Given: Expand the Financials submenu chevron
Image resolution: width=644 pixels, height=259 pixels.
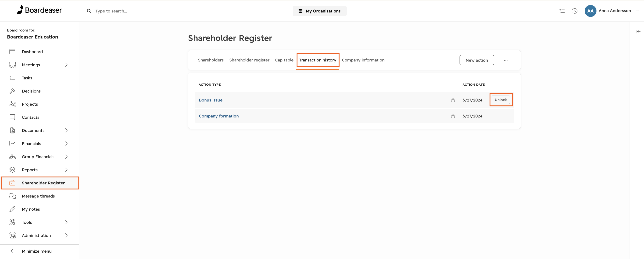Looking at the screenshot, I should 66,144.
